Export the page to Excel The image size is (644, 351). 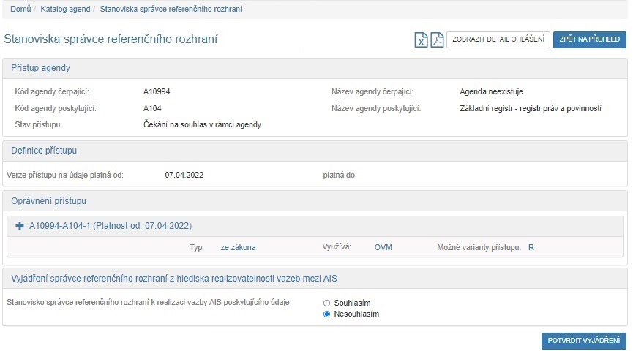(x=422, y=40)
